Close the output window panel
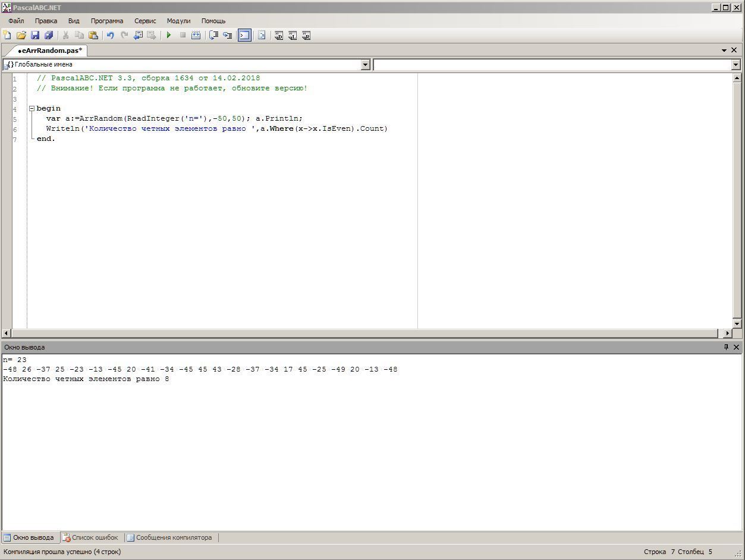The height and width of the screenshot is (560, 745). 737,347
